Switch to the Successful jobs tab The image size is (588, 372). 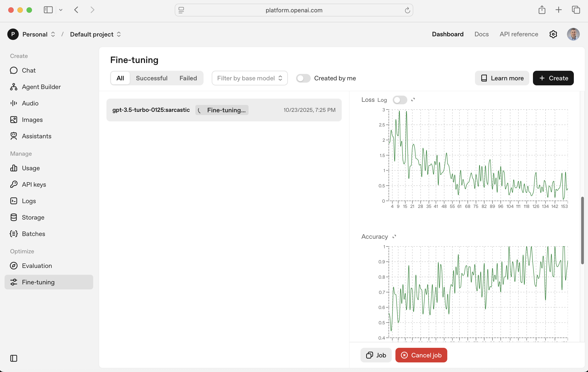click(151, 78)
